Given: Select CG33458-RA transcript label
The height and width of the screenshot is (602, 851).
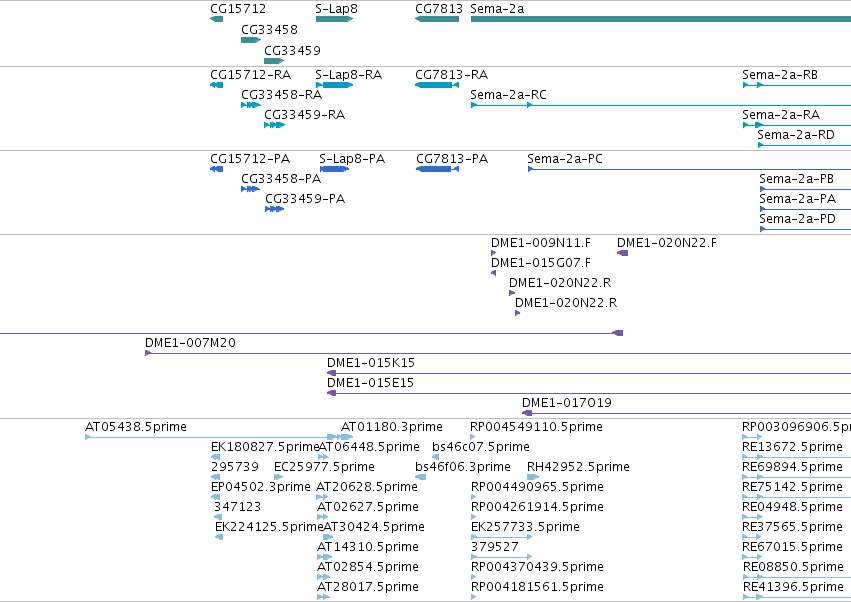Looking at the screenshot, I should click(x=281, y=94).
